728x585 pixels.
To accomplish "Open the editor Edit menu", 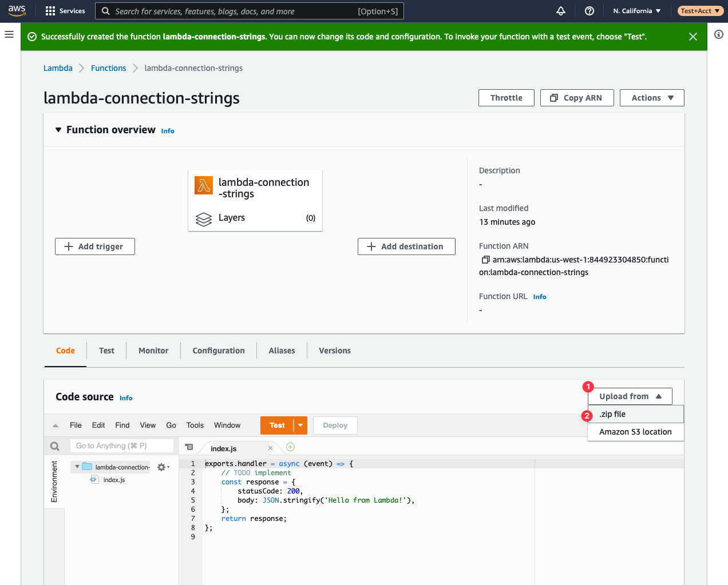I will click(98, 425).
